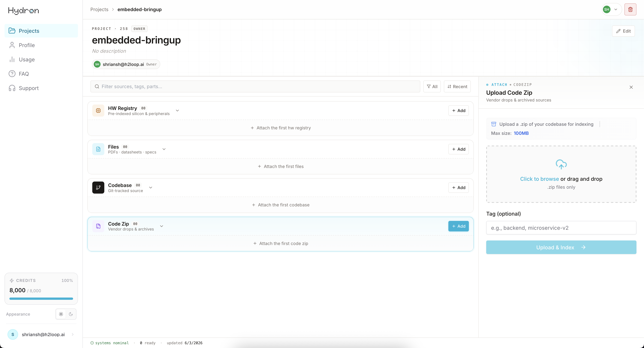Click the OWNER badge near project number
644x348 pixels.
tap(139, 29)
